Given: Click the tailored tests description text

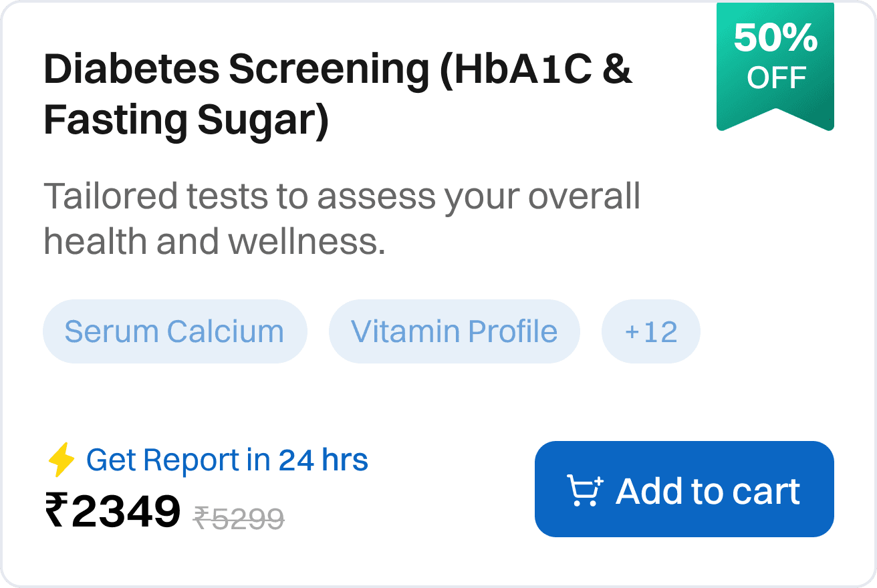Looking at the screenshot, I should 342,219.
